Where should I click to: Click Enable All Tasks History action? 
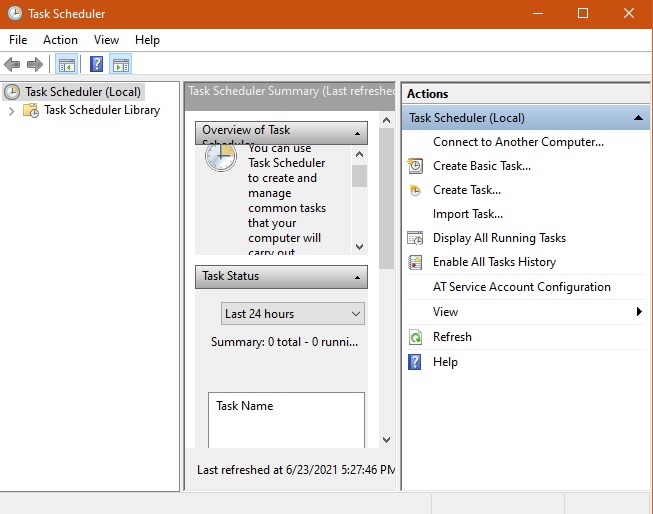pyautogui.click(x=494, y=262)
